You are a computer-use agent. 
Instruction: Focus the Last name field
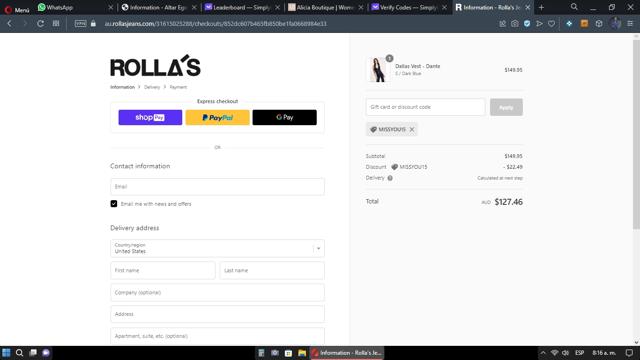click(x=272, y=271)
